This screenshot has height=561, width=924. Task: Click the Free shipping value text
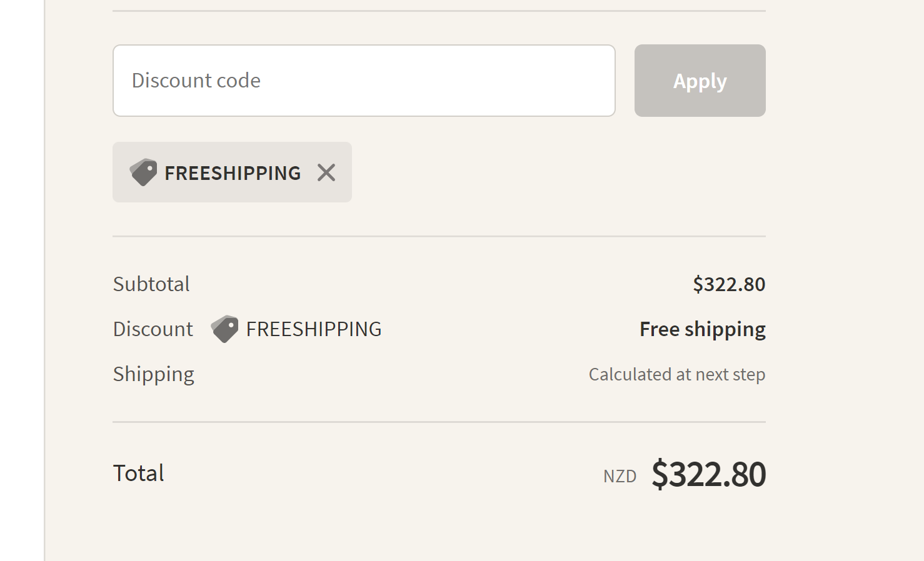coord(702,329)
